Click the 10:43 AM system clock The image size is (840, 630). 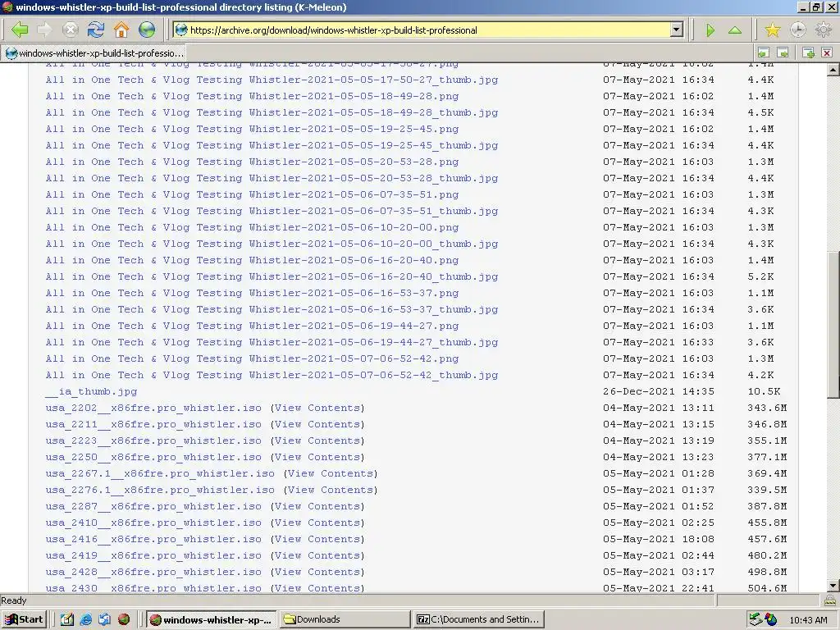[808, 620]
